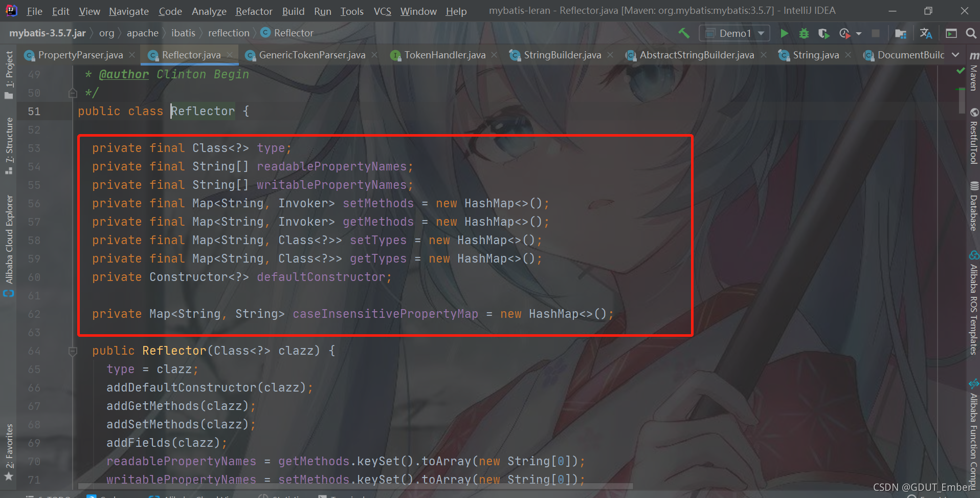Collapse the Reflector constructor fold at line 64
This screenshot has height=498, width=980.
pos(73,351)
